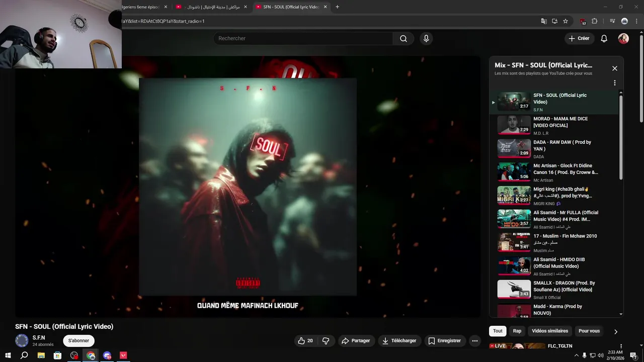Play Migri king playlist entry
This screenshot has width=644, height=362.
553,196
